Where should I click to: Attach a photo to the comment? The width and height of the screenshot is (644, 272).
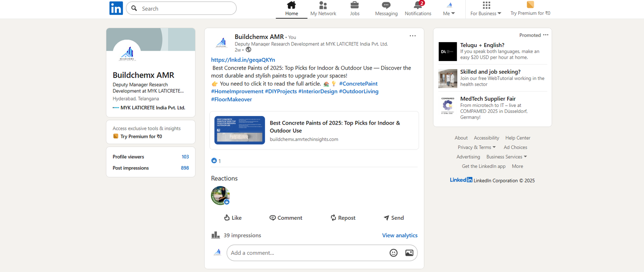tap(409, 253)
